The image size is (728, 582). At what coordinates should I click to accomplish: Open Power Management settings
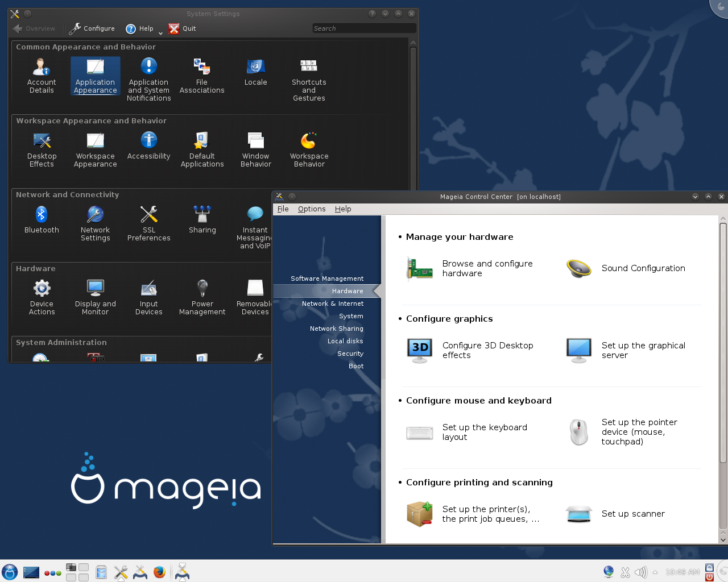(x=202, y=297)
